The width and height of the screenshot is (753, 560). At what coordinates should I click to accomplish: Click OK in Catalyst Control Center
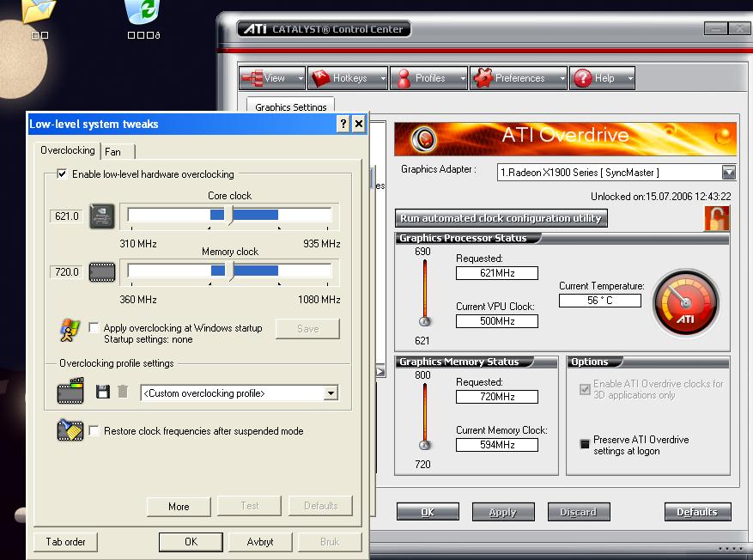tap(428, 512)
